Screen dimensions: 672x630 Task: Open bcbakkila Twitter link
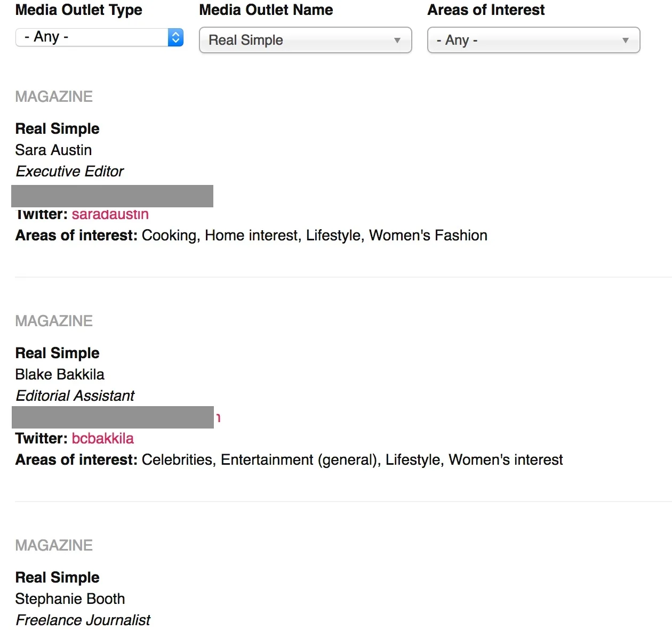click(103, 439)
